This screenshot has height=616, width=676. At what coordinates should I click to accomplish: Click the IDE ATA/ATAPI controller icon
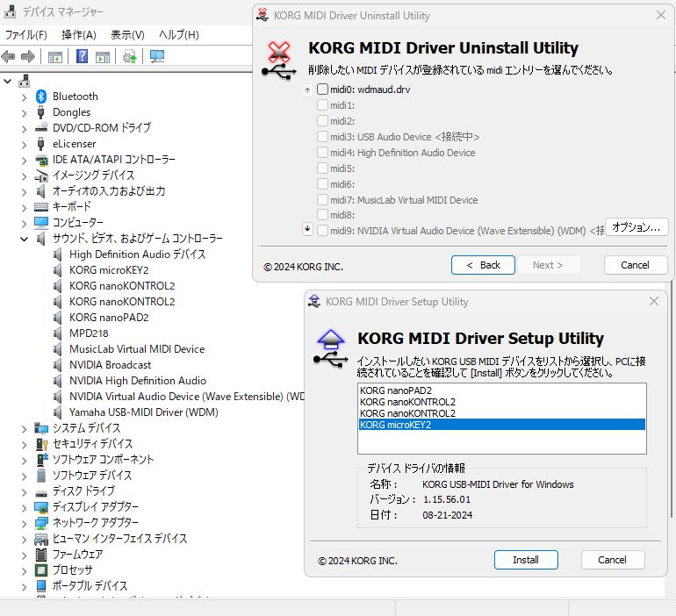(x=41, y=160)
